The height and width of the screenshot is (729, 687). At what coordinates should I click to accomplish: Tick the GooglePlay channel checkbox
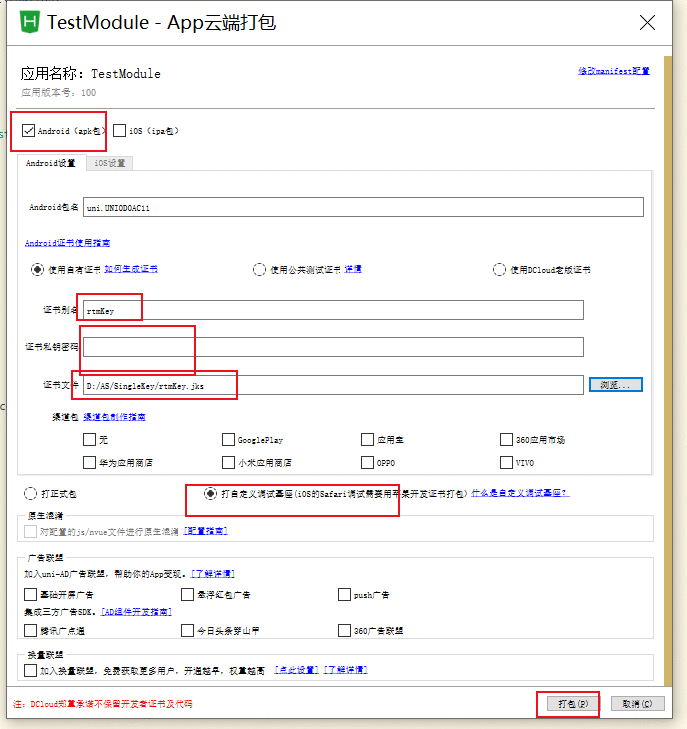pos(229,439)
